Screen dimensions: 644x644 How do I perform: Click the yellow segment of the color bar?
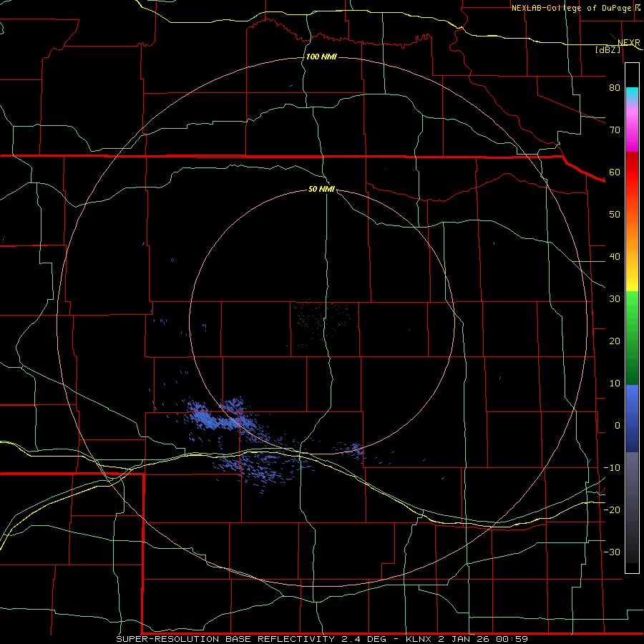(632, 284)
